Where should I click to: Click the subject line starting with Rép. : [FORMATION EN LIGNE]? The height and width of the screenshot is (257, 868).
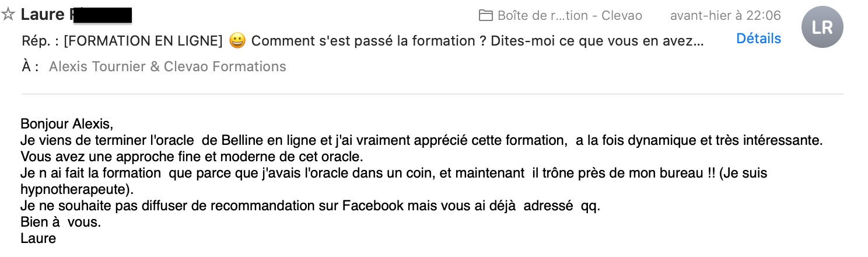[363, 41]
